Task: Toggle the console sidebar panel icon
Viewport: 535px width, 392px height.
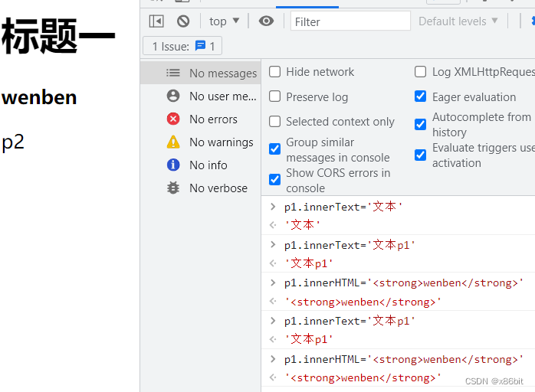Action: point(156,21)
